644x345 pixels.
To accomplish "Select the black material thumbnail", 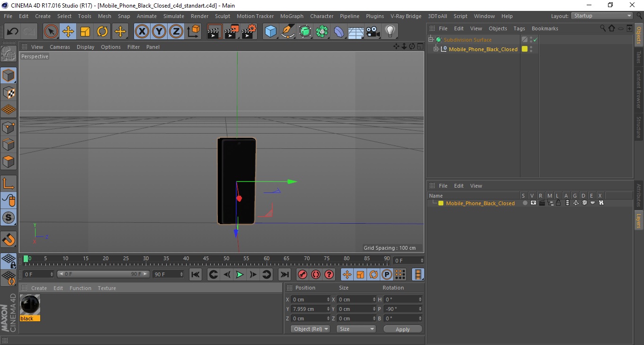I will (30, 305).
